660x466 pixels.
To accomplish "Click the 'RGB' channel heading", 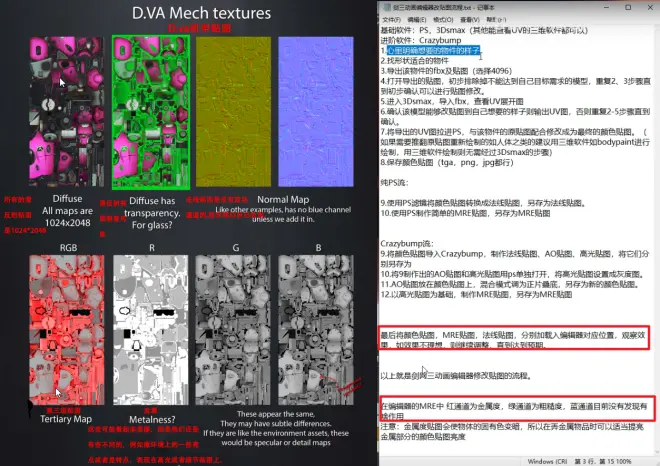I will point(68,248).
